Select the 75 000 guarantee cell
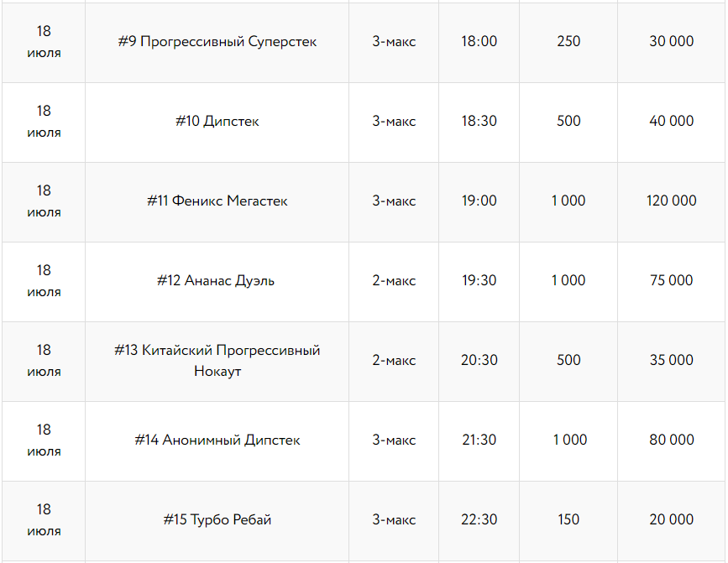This screenshot has width=728, height=563. (671, 280)
